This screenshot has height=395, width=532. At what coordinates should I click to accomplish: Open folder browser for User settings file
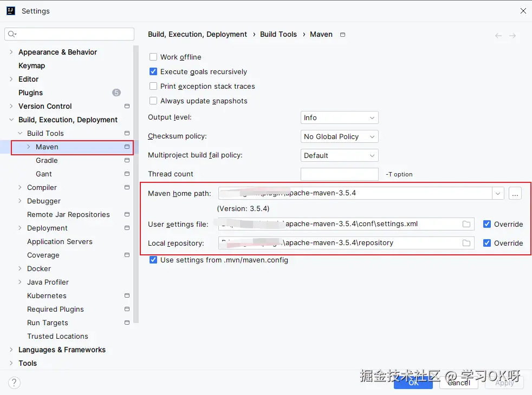coord(466,224)
